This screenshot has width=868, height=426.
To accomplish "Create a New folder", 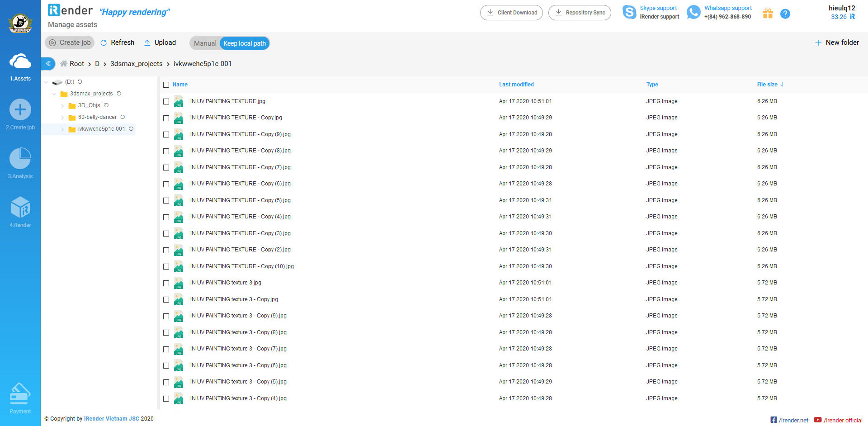I will coord(837,43).
